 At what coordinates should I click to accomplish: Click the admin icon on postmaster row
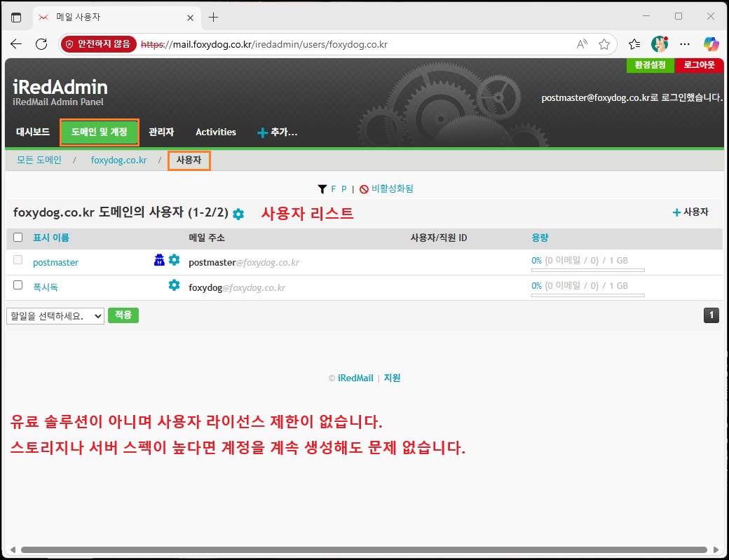159,260
